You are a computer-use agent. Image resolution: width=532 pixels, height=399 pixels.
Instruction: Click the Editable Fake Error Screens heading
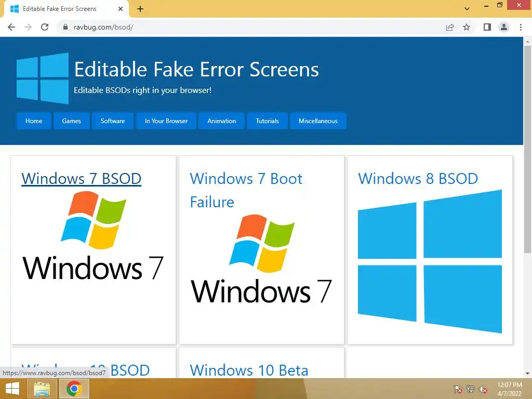click(x=196, y=70)
